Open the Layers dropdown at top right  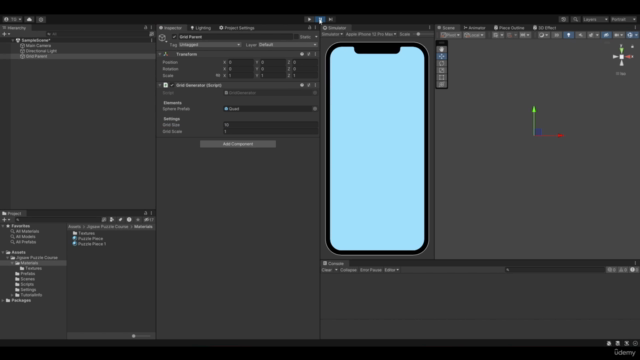tap(595, 19)
